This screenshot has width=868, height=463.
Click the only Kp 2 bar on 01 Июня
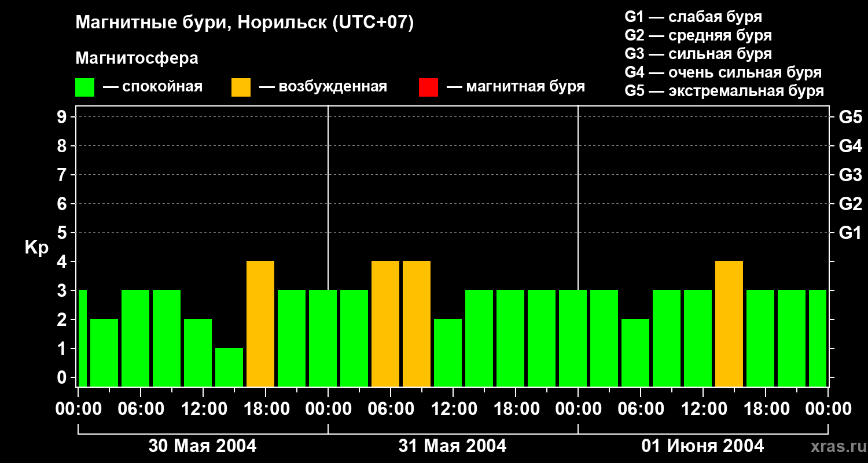(635, 353)
